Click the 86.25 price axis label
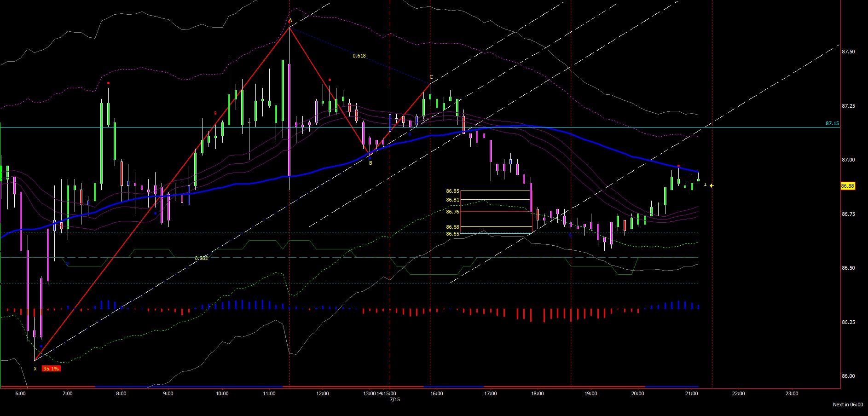The image size is (868, 416). pos(848,322)
